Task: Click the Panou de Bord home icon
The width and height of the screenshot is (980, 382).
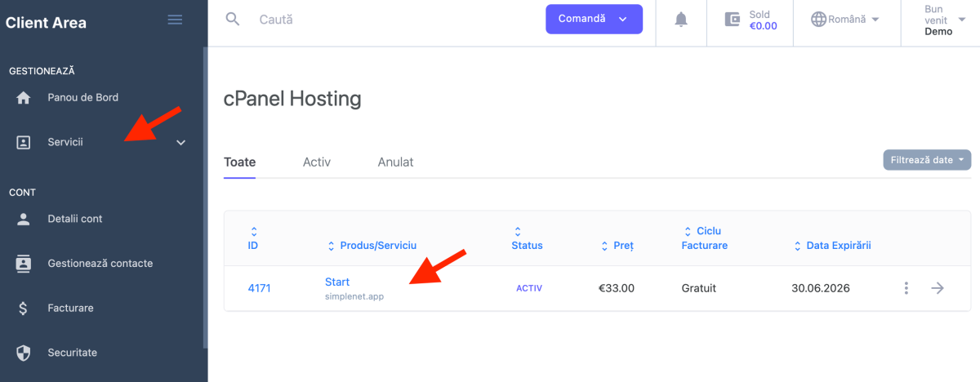Action: coord(24,98)
